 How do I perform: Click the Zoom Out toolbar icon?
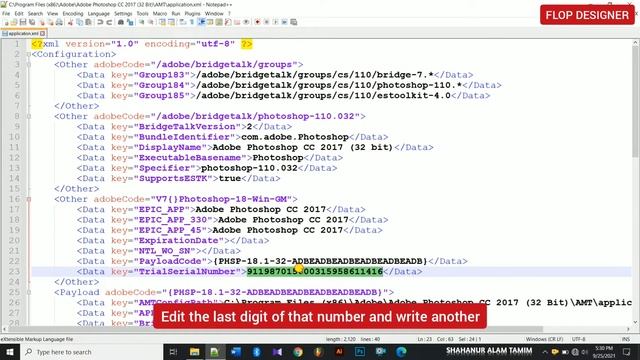click(x=151, y=22)
